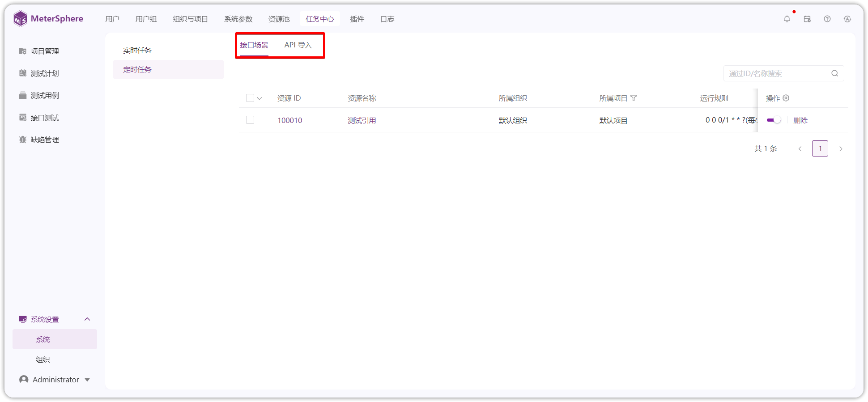Switch to the 接口场景 tab

tap(254, 45)
